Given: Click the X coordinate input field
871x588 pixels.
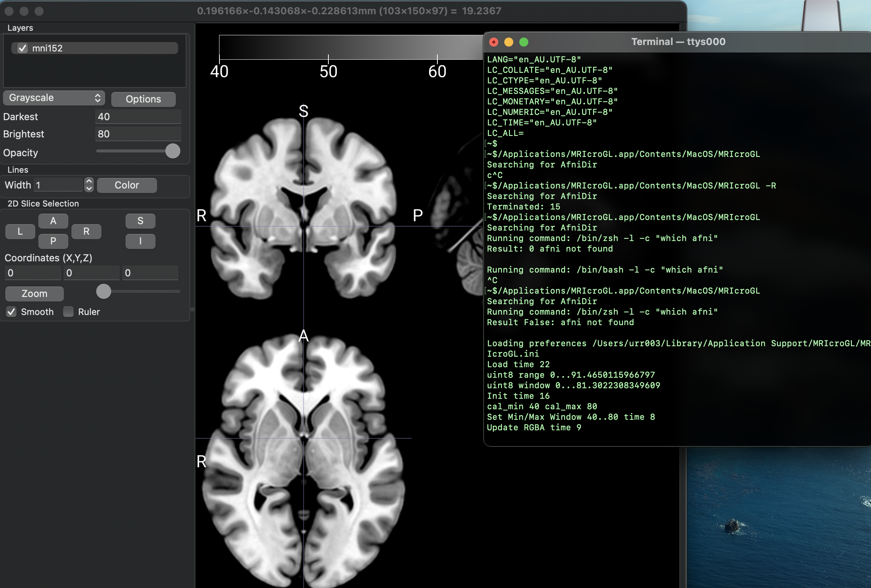Looking at the screenshot, I should (33, 273).
